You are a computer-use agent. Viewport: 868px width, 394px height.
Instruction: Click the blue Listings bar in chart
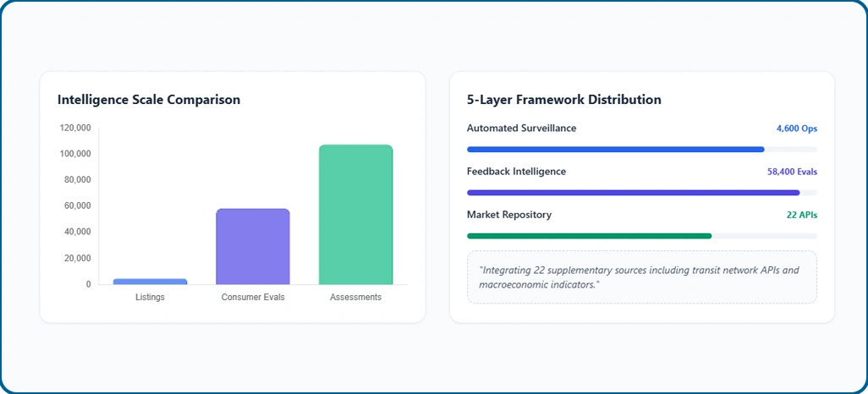tap(150, 282)
